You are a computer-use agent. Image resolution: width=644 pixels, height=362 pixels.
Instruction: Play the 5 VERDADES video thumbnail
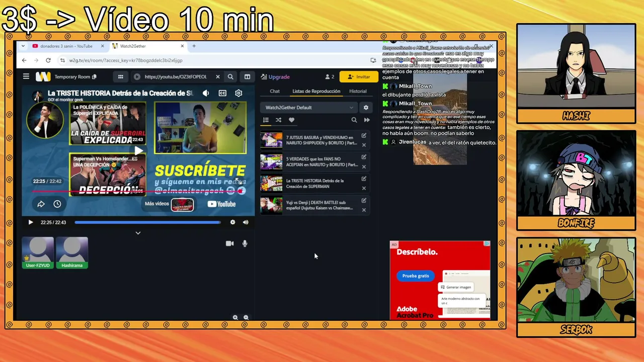271,161
